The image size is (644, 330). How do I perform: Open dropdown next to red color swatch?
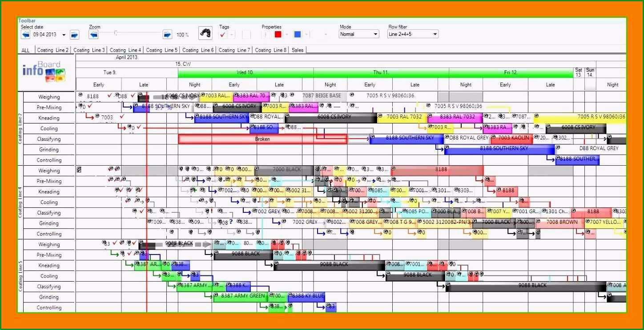pyautogui.click(x=286, y=34)
